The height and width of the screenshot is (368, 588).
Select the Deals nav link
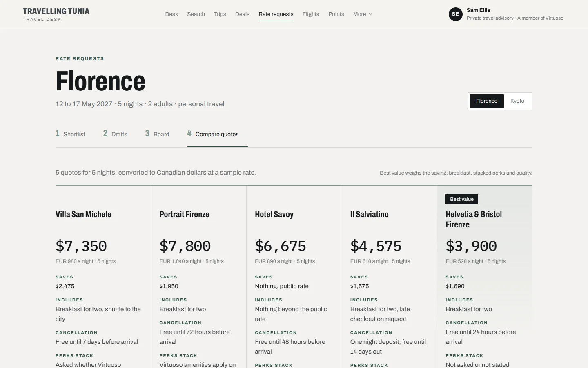(242, 14)
